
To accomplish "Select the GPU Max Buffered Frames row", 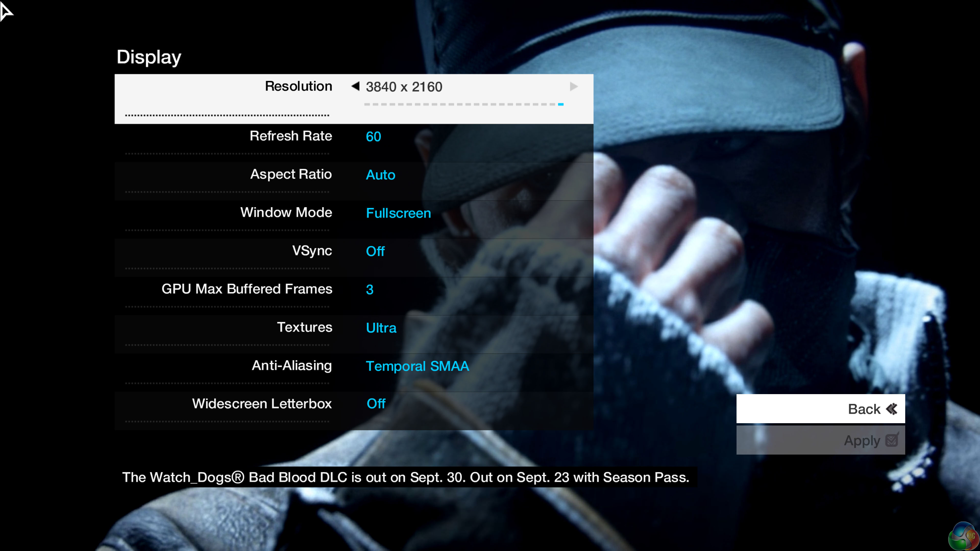I will pyautogui.click(x=247, y=289).
